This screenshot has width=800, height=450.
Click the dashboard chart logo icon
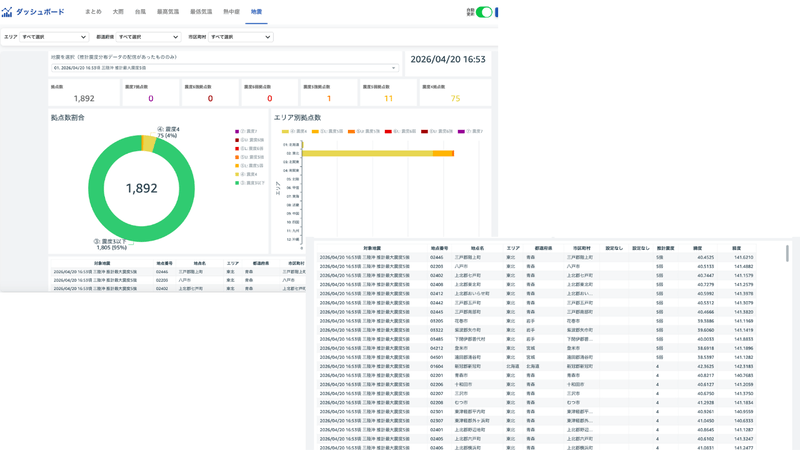(x=7, y=12)
